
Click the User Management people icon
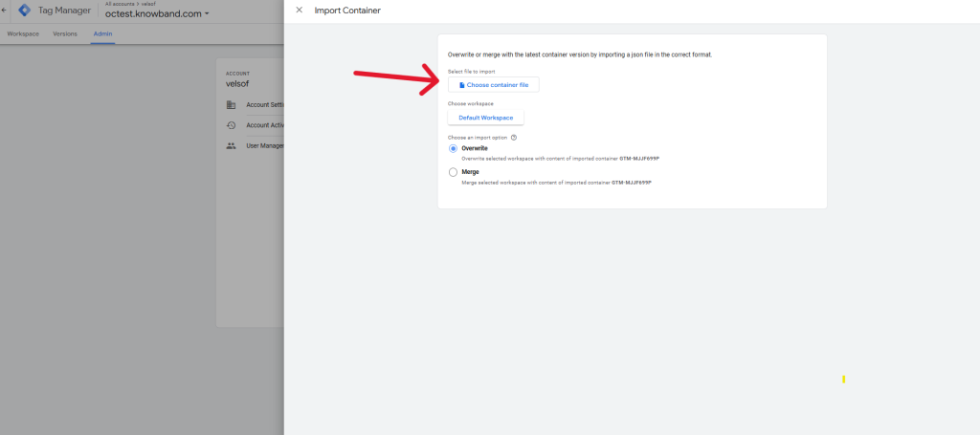pyautogui.click(x=232, y=146)
